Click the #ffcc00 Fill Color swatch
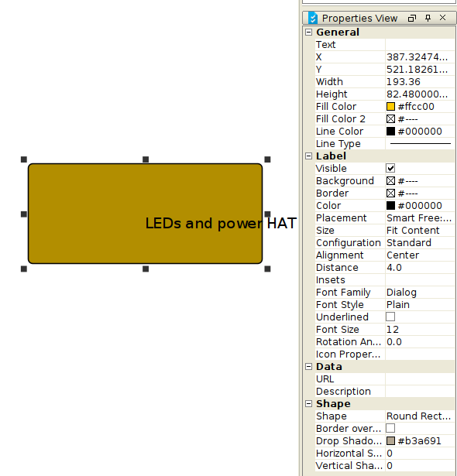 pyautogui.click(x=390, y=107)
